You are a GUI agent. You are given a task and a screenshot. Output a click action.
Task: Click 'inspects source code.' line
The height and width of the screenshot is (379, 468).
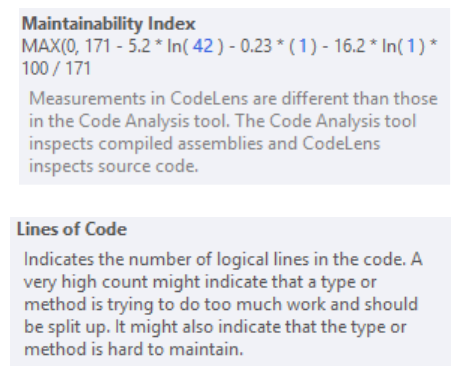(x=114, y=166)
